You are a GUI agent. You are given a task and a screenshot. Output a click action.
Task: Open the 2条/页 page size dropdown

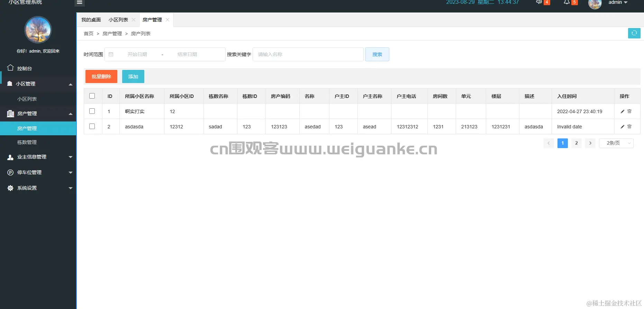616,143
